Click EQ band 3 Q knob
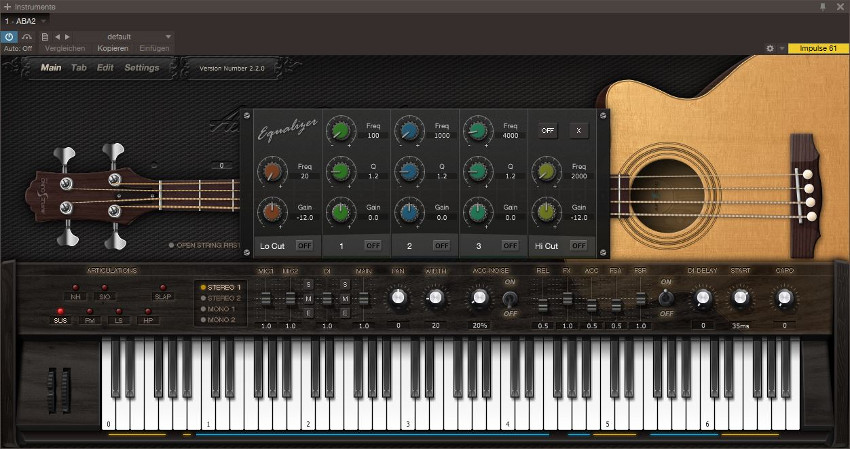Image resolution: width=850 pixels, height=449 pixels. pos(477,171)
